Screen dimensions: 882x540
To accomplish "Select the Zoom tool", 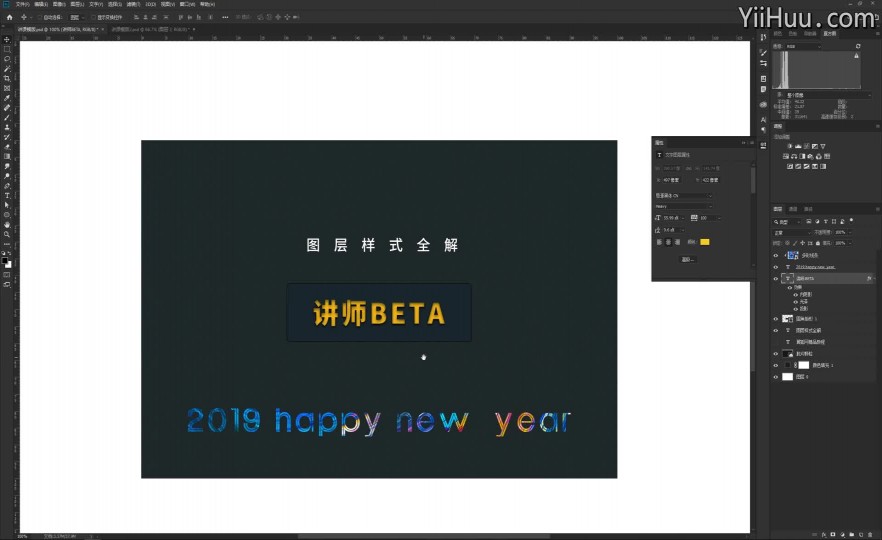I will click(x=7, y=234).
